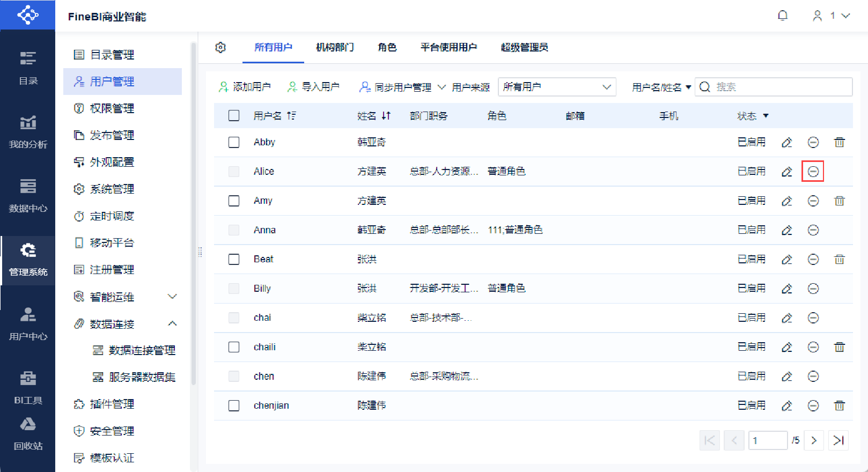Open the settings gear beside the tabs
This screenshot has height=472, width=868.
220,48
